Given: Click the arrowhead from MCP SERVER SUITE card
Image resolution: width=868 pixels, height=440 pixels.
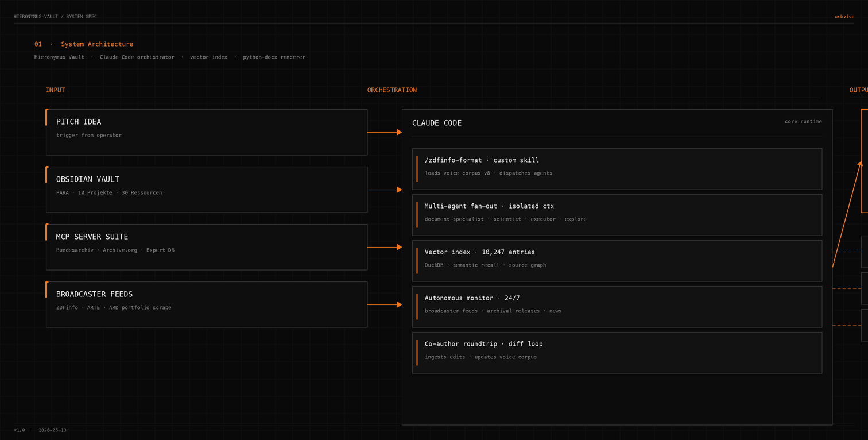Looking at the screenshot, I should coord(399,247).
